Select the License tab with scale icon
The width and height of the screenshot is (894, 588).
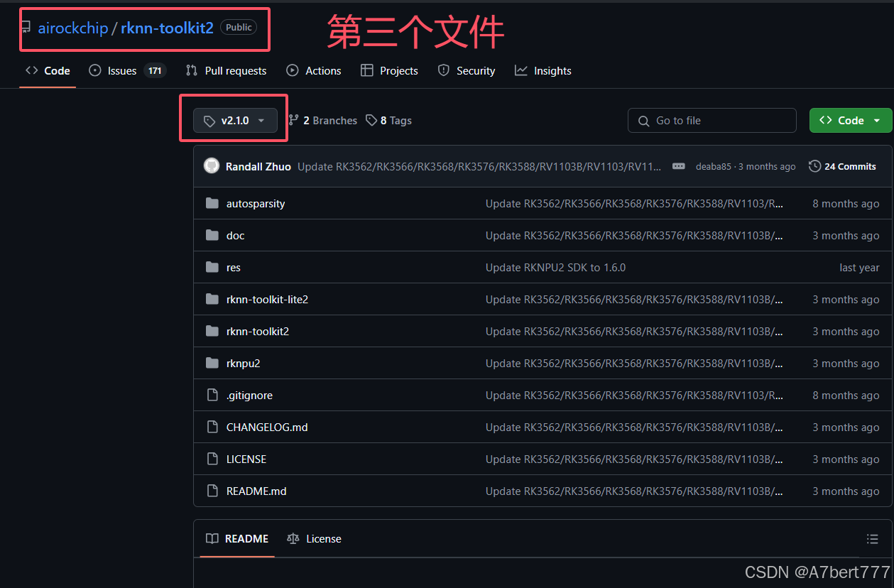314,539
